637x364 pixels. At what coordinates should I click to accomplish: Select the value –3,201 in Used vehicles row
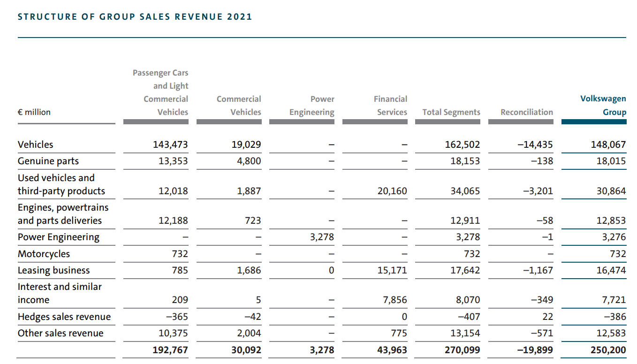coord(538,191)
